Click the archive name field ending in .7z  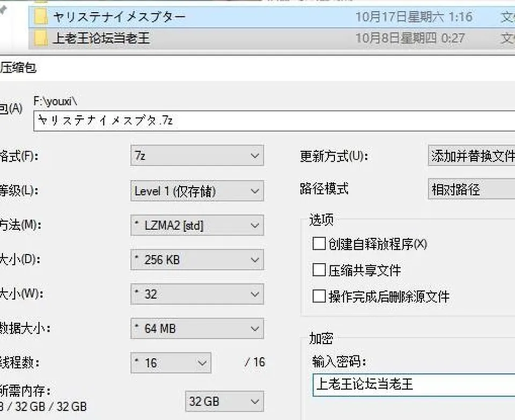click(274, 121)
